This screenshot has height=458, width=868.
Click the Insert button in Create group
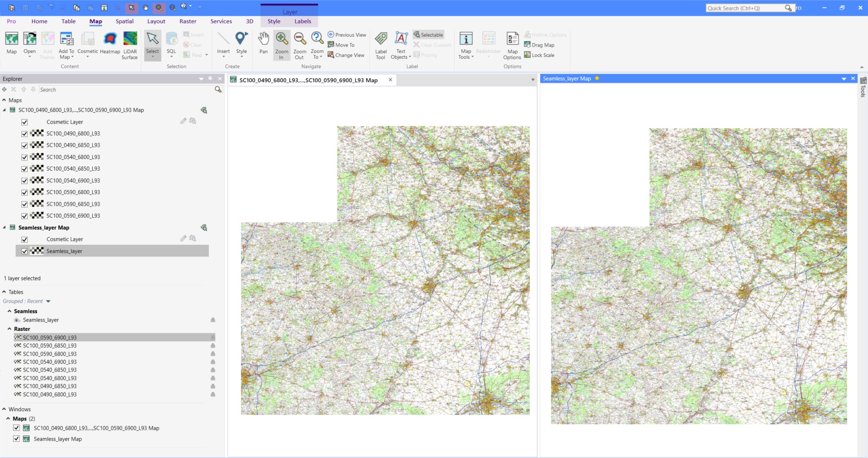coord(223,44)
